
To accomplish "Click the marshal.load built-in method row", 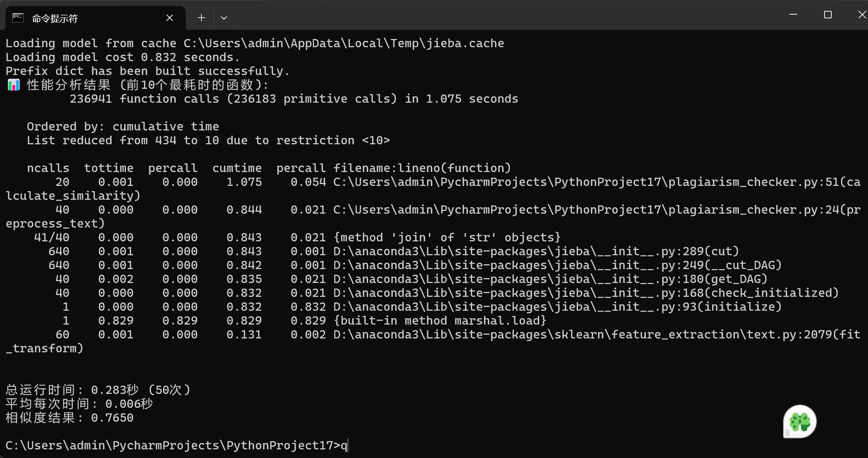I will click(440, 321).
